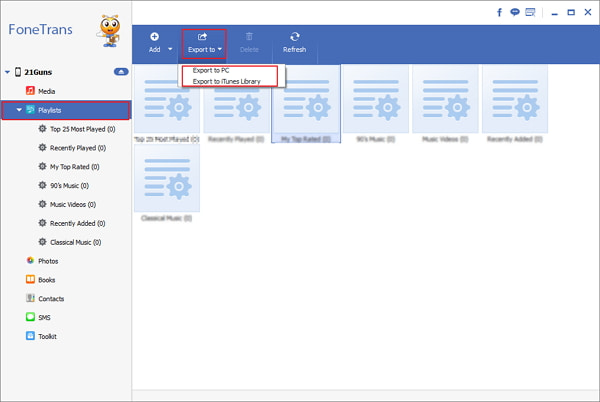This screenshot has height=402, width=600.
Task: Choose Export to PC
Action: coord(211,70)
